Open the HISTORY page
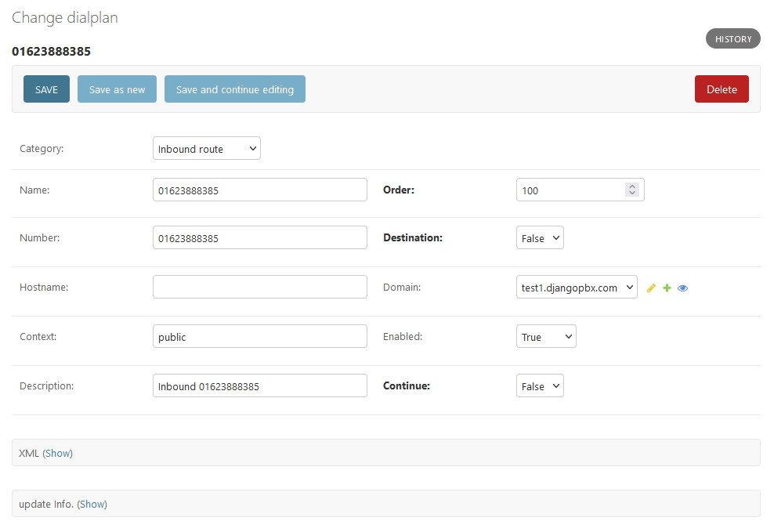The height and width of the screenshot is (532, 774). coord(732,39)
